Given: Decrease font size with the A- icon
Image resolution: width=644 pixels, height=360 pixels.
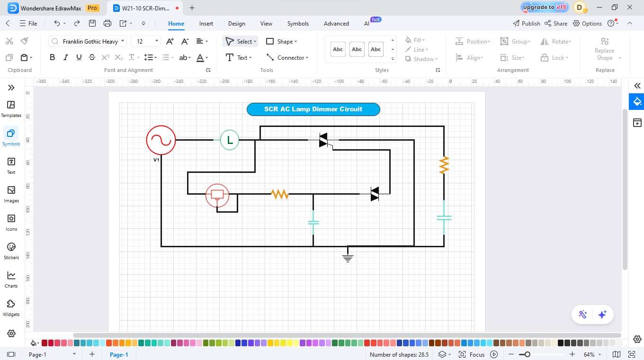Looking at the screenshot, I should pos(185,41).
